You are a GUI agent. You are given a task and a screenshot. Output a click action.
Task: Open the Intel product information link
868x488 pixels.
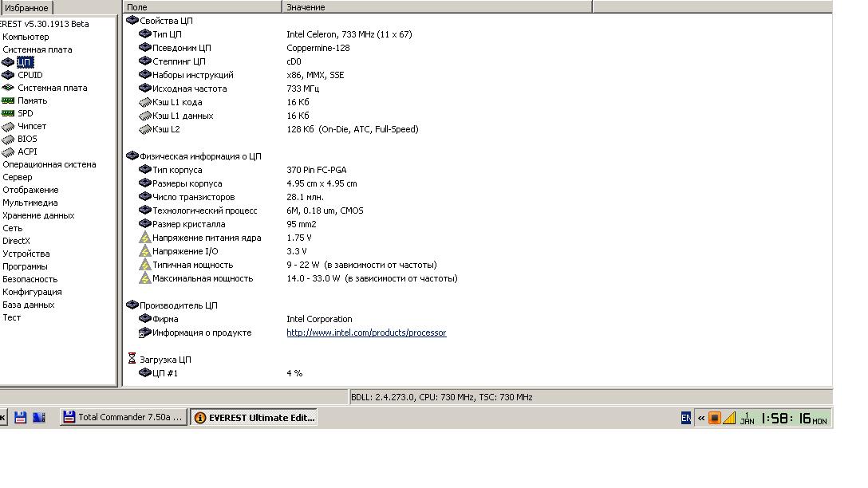tap(366, 333)
